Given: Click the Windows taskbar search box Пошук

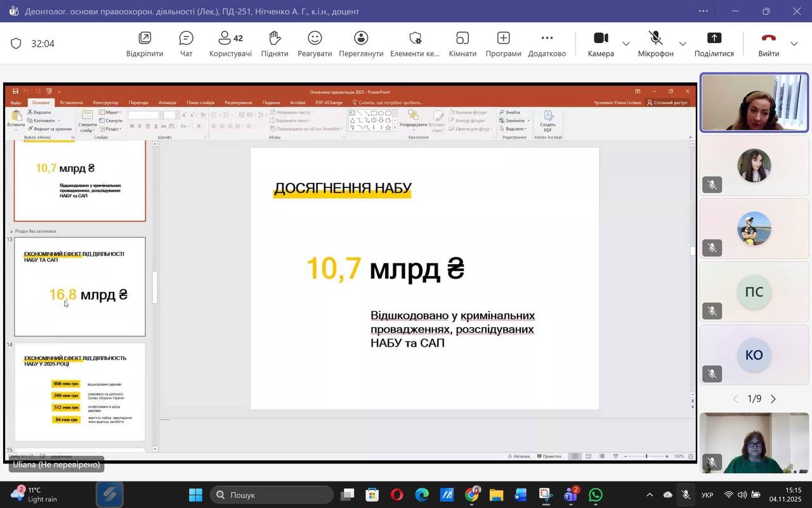Looking at the screenshot, I should (273, 495).
